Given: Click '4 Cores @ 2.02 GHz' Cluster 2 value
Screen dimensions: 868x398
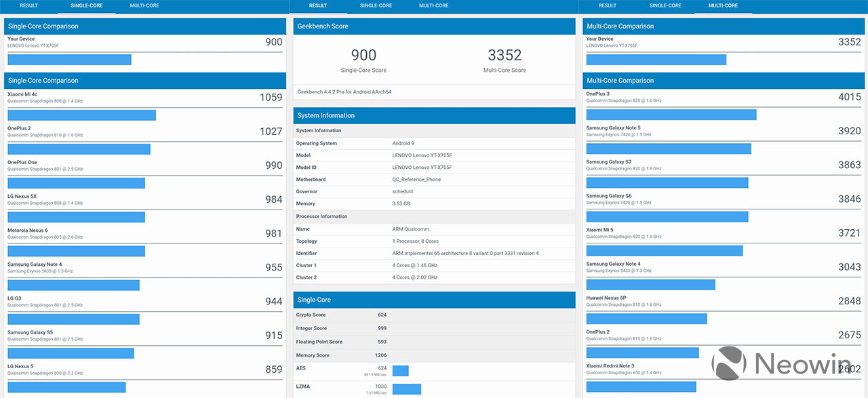Looking at the screenshot, I should tap(415, 277).
